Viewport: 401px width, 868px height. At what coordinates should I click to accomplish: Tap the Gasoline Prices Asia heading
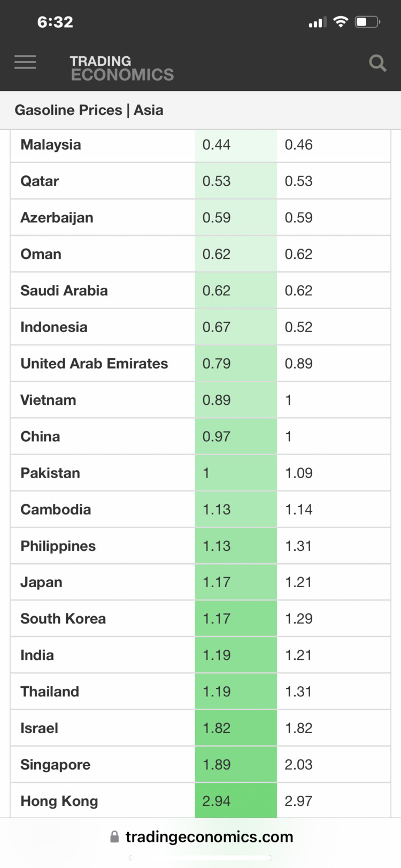pyautogui.click(x=89, y=110)
